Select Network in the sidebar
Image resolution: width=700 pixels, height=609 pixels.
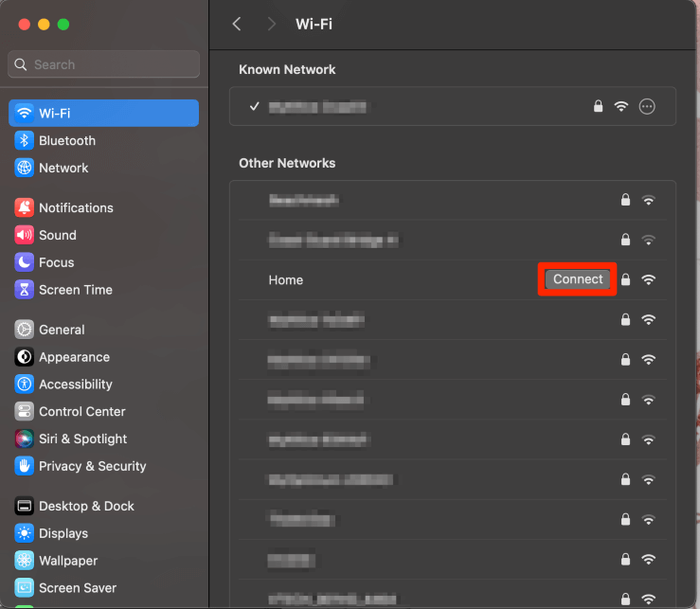click(103, 168)
